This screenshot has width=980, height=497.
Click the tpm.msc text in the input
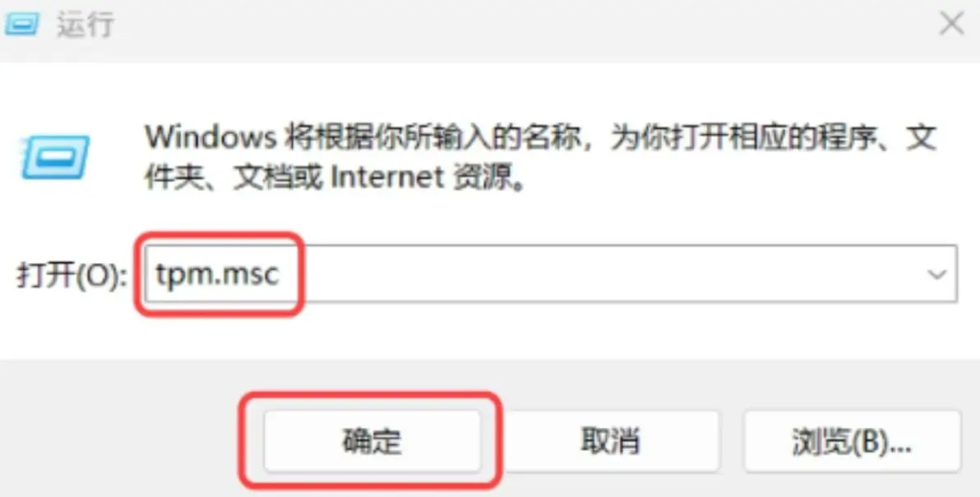pos(217,274)
